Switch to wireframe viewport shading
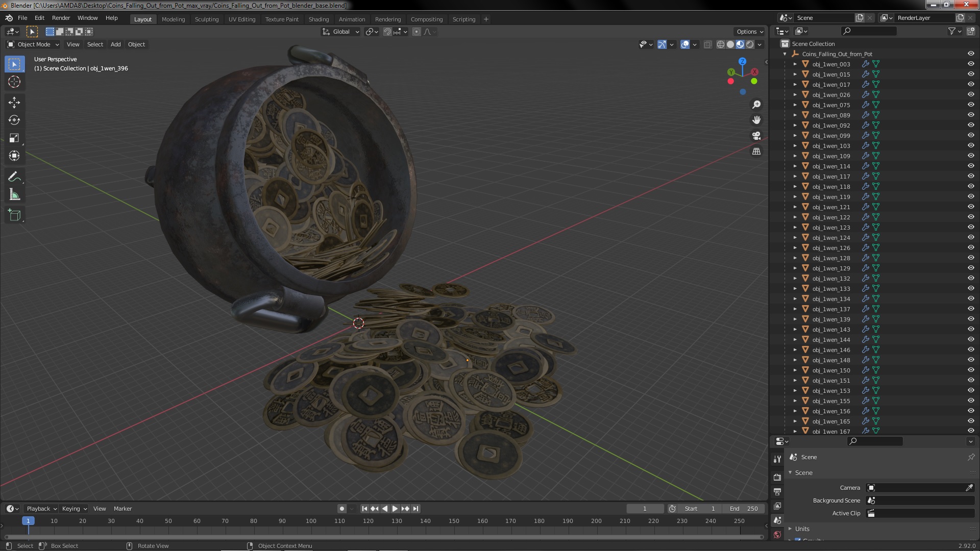Image resolution: width=980 pixels, height=551 pixels. pos(721,45)
